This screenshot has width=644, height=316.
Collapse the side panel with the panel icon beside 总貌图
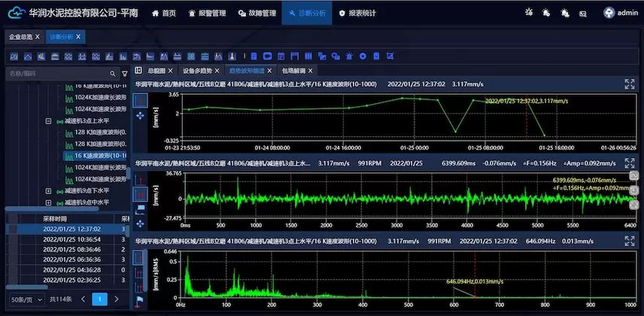click(138, 70)
